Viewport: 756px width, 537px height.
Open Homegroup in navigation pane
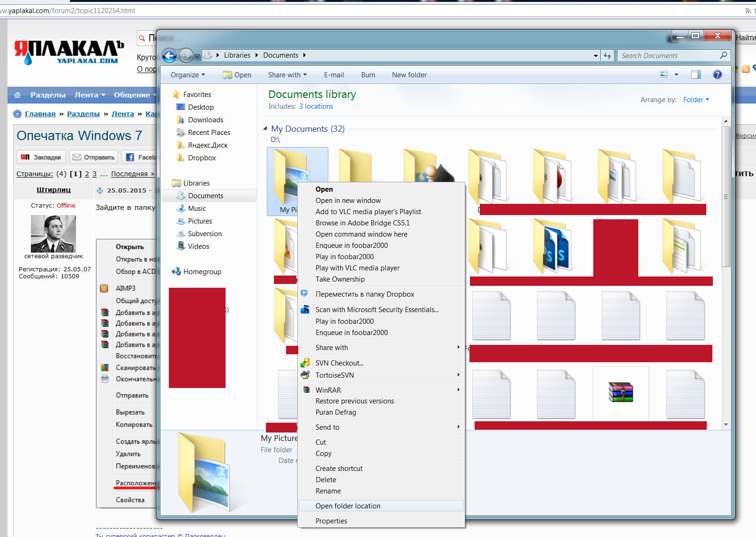tap(202, 272)
